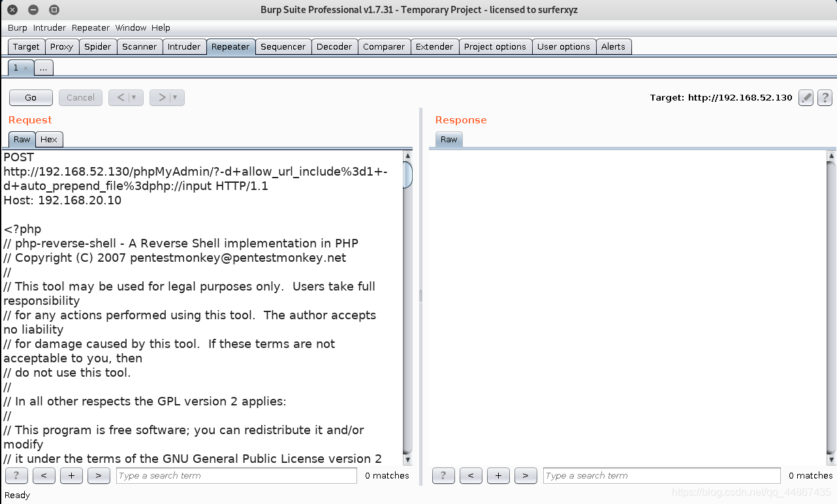
Task: Switch to the Sequencer tab
Action: 283,46
